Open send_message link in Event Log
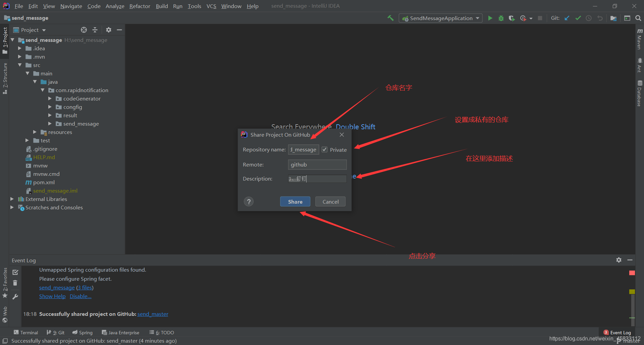Screen dimensions: 644x345 (x=57, y=287)
